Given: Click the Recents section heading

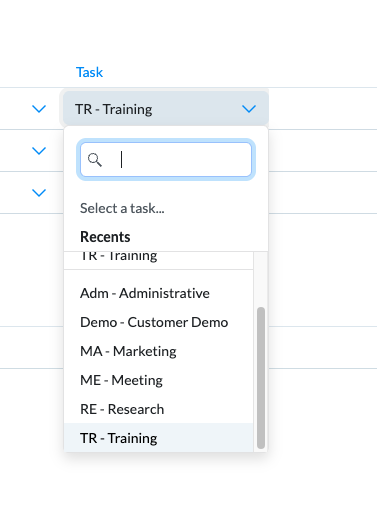Looking at the screenshot, I should tap(105, 237).
